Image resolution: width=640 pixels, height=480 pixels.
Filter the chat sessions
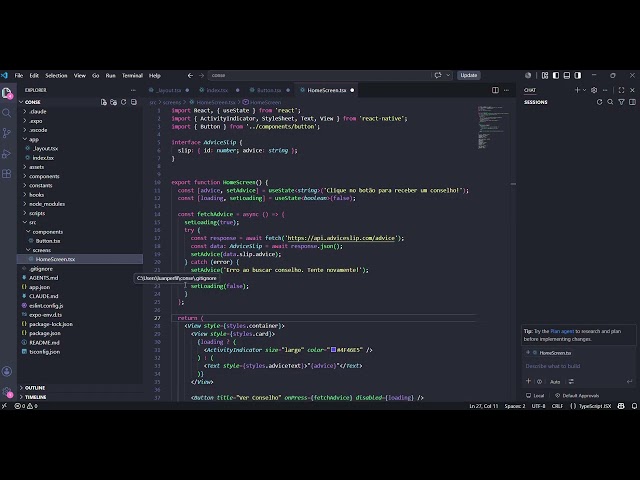pos(621,102)
